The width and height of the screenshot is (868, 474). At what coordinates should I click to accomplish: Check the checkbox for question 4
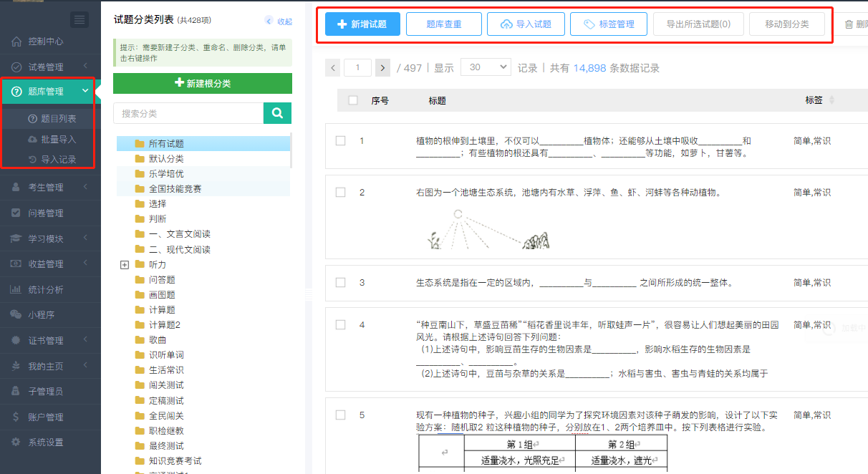(341, 325)
